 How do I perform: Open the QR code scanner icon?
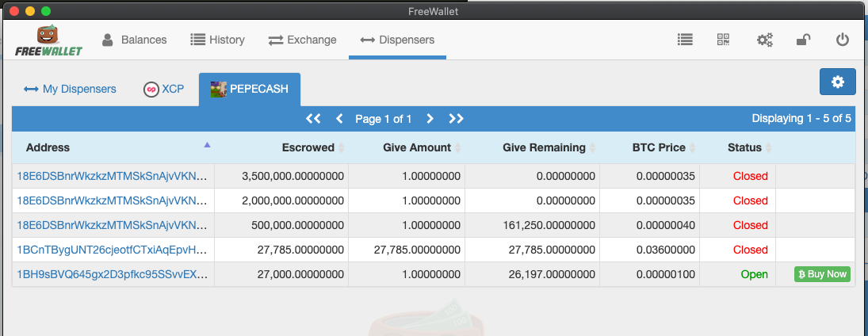pyautogui.click(x=723, y=40)
